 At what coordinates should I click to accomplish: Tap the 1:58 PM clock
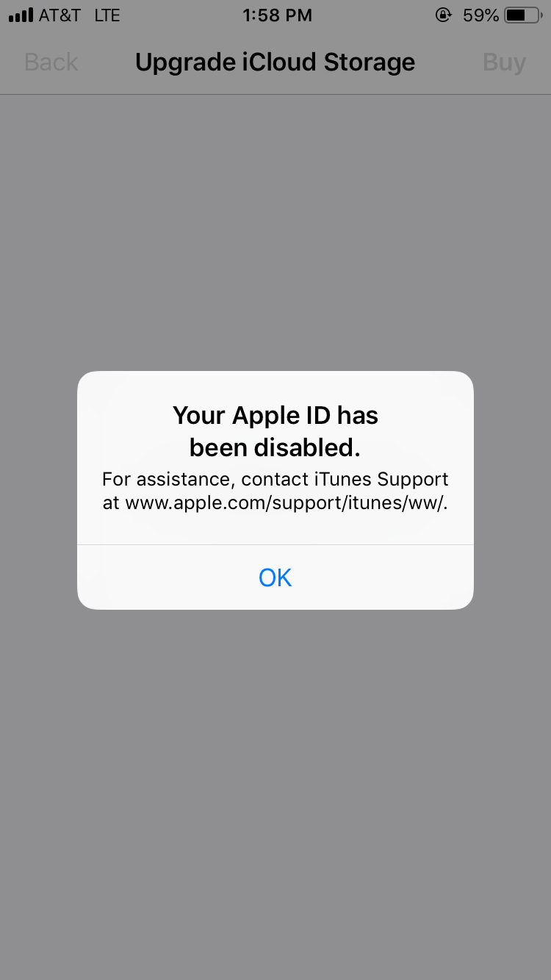tap(277, 15)
